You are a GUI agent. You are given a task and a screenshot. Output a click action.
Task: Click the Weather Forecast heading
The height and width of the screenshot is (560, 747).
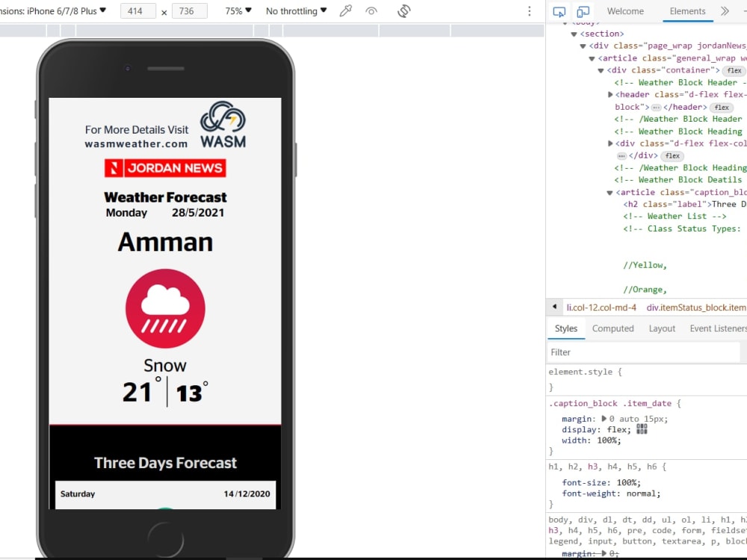coord(165,197)
